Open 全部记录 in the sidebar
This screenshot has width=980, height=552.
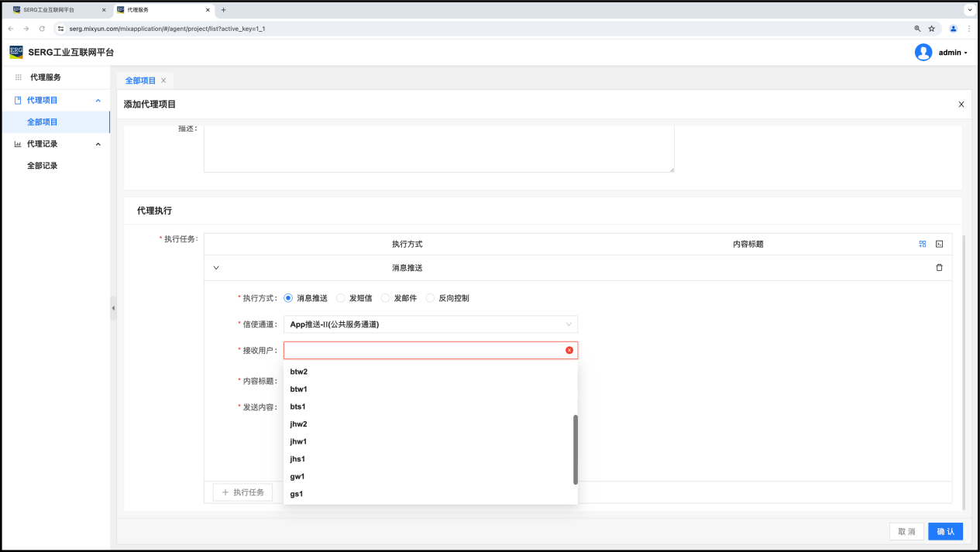pos(43,166)
